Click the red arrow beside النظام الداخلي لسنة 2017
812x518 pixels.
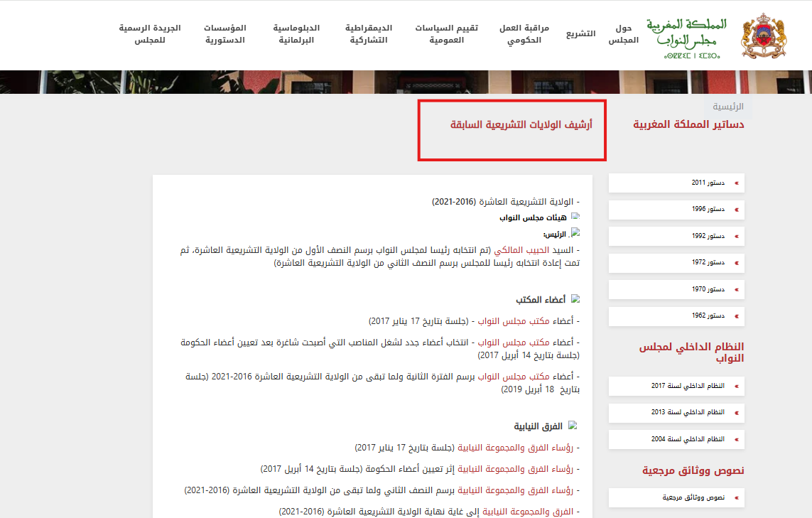(x=736, y=387)
